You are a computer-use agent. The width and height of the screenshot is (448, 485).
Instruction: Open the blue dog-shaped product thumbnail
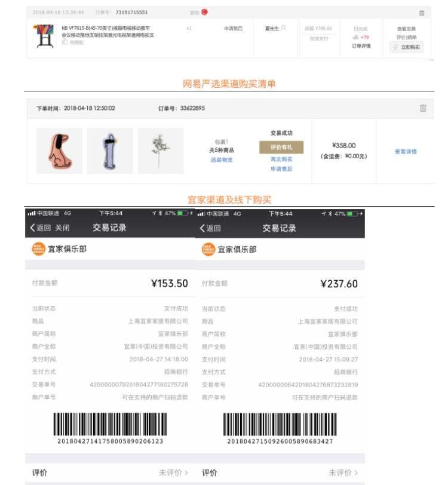coord(110,151)
